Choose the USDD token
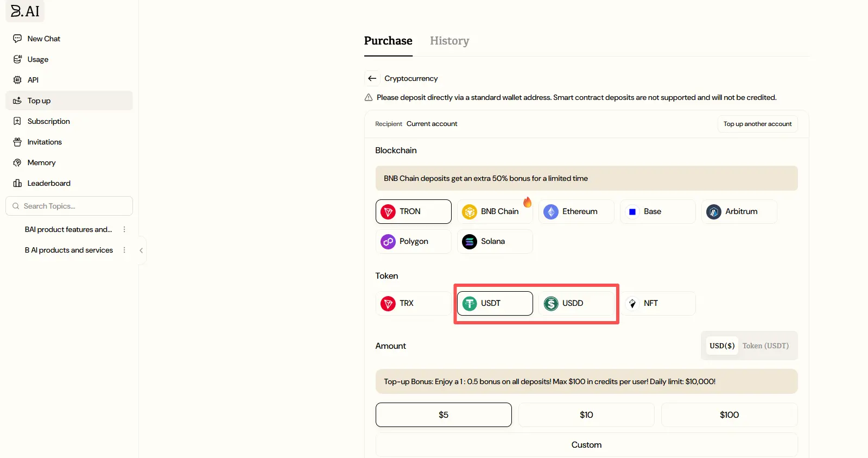Screen dimensions: 868x458 point(576,303)
